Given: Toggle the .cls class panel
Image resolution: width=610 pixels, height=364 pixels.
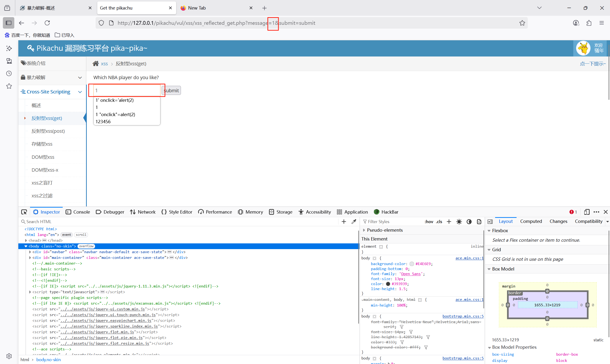Looking at the screenshot, I should 439,221.
